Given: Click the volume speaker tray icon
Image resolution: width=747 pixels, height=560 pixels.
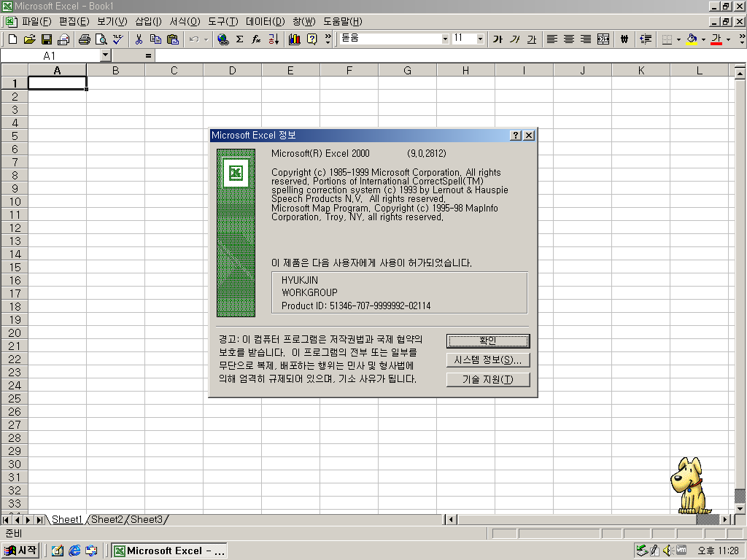Looking at the screenshot, I should pyautogui.click(x=667, y=551).
